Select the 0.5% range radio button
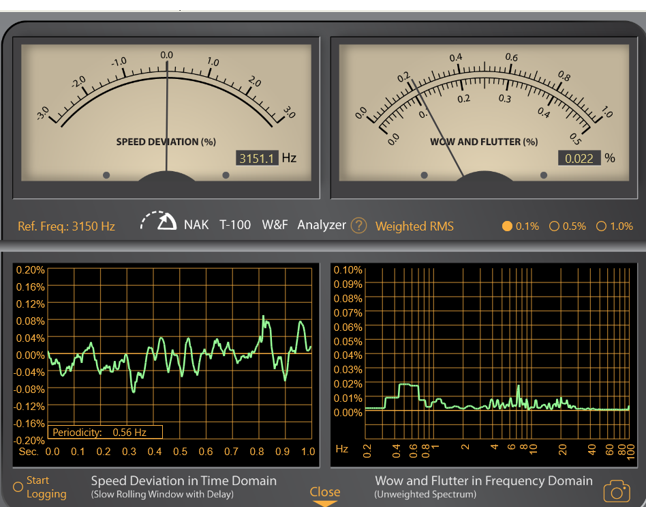The width and height of the screenshot is (656, 510). click(554, 226)
